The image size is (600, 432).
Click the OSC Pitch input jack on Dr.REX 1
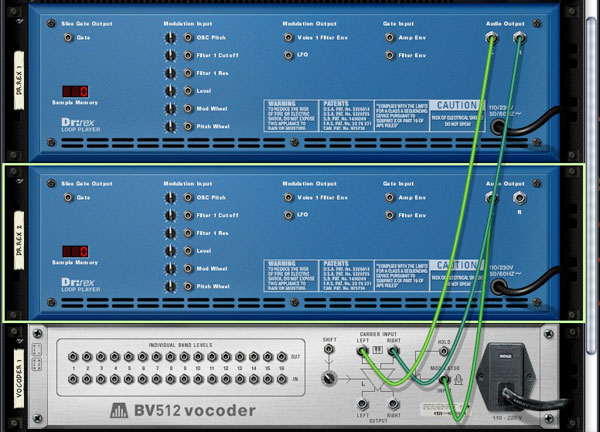pyautogui.click(x=188, y=37)
